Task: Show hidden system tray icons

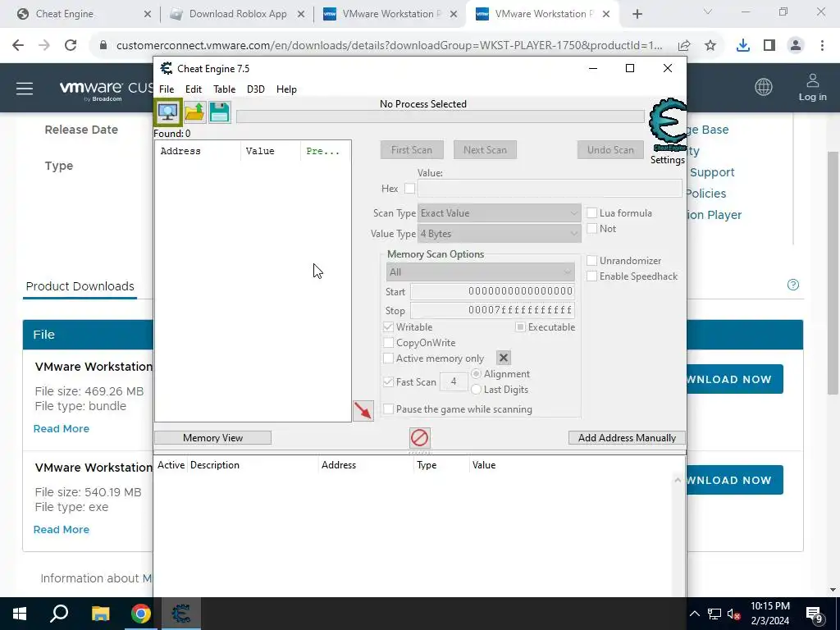Action: [x=694, y=614]
